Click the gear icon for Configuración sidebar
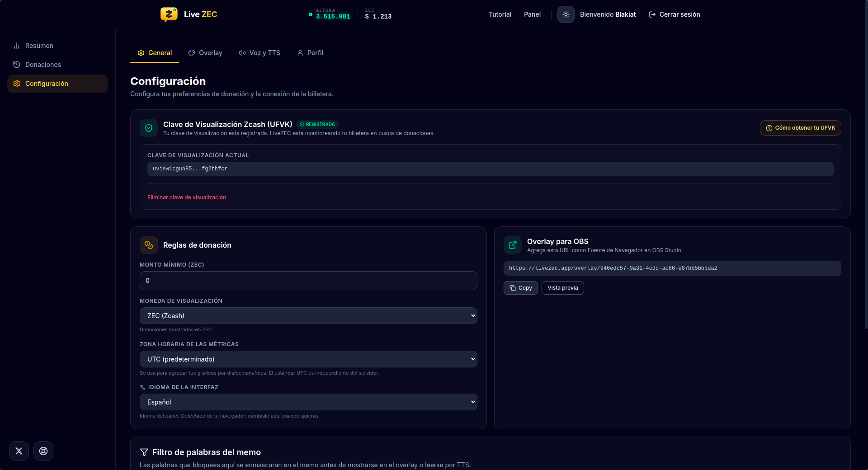This screenshot has height=470, width=868. coord(17,84)
